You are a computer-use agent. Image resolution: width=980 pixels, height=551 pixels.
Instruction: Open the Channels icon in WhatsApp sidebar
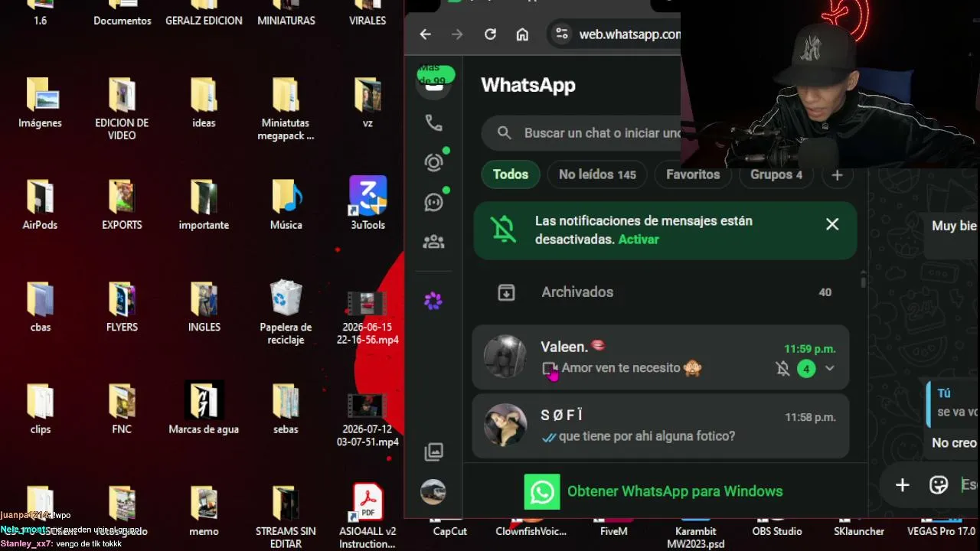pos(433,202)
